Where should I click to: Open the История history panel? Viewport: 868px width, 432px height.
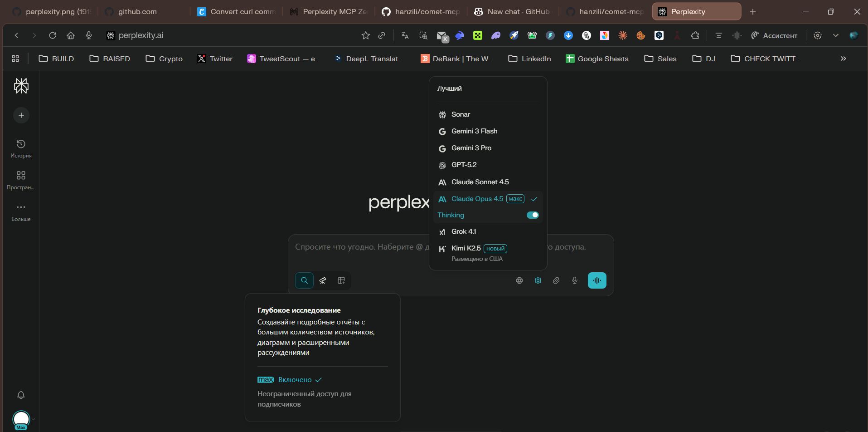tap(21, 148)
